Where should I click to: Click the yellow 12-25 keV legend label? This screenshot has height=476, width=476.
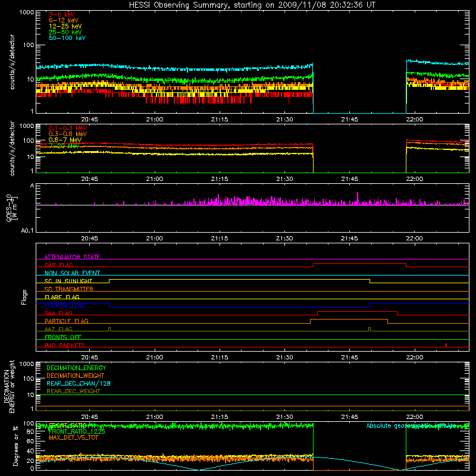[x=65, y=26]
